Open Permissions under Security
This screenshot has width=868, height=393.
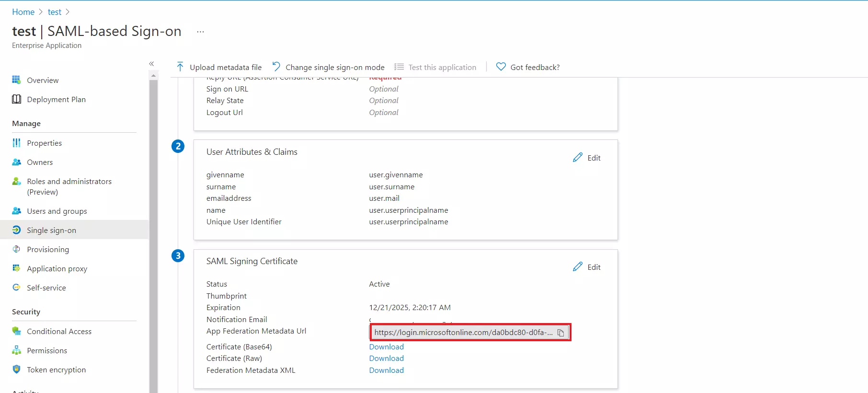point(47,351)
